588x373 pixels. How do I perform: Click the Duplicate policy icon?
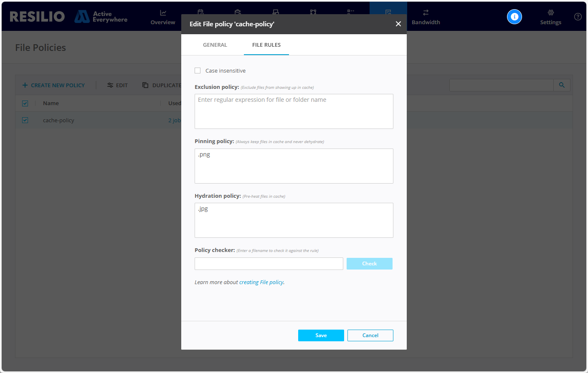point(145,85)
